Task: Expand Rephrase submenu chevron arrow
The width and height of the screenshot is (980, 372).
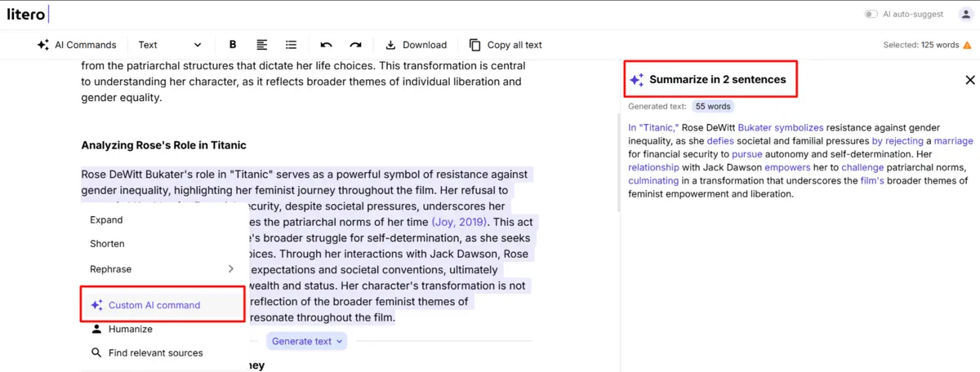Action: coord(230,268)
